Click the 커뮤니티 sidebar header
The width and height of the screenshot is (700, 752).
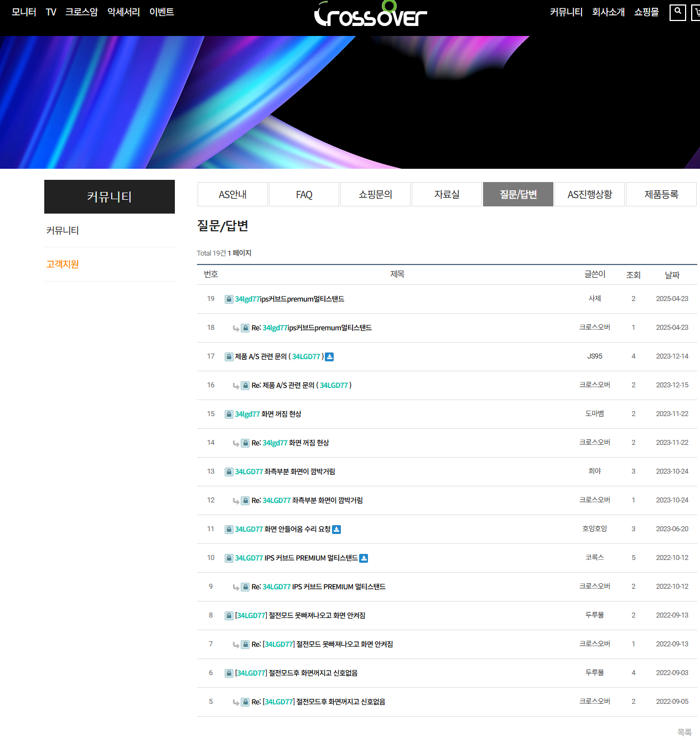click(x=110, y=196)
